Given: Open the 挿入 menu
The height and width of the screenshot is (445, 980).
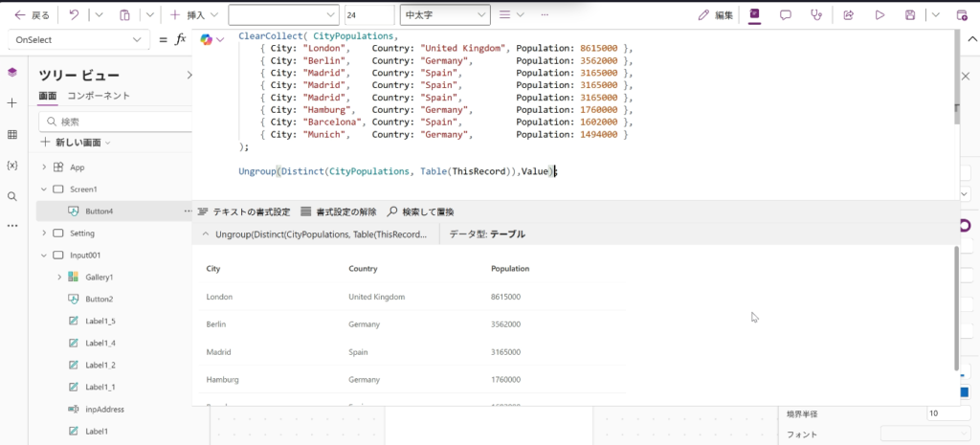Looking at the screenshot, I should click(194, 15).
